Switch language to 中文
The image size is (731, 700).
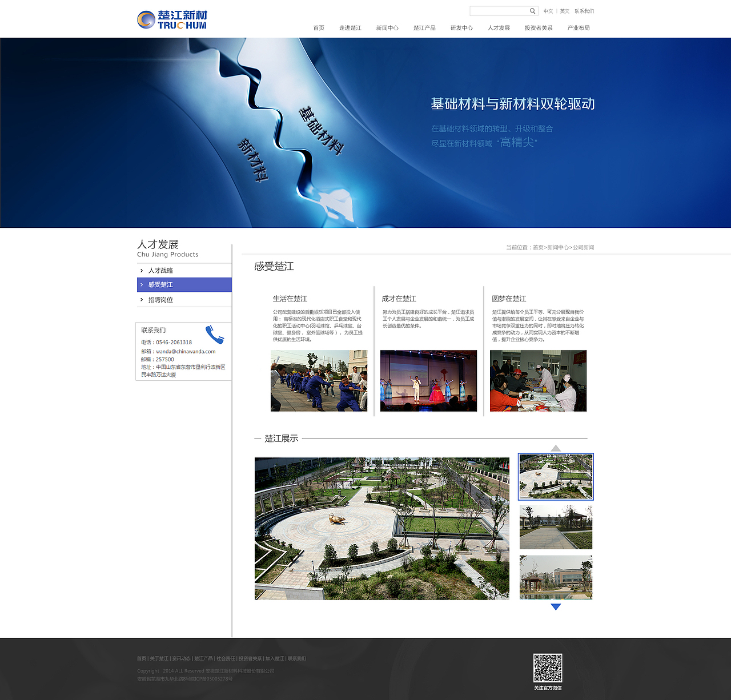548,11
